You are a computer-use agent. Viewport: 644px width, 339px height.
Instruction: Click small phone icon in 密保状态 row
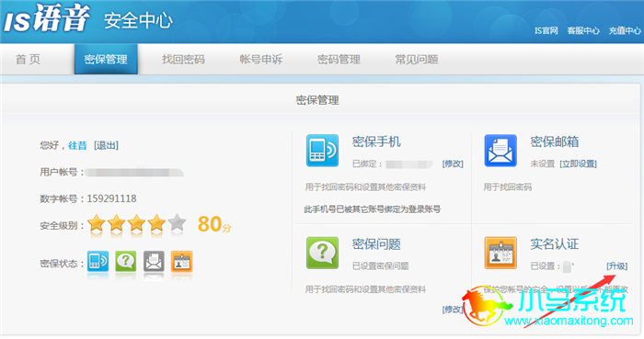tap(98, 262)
